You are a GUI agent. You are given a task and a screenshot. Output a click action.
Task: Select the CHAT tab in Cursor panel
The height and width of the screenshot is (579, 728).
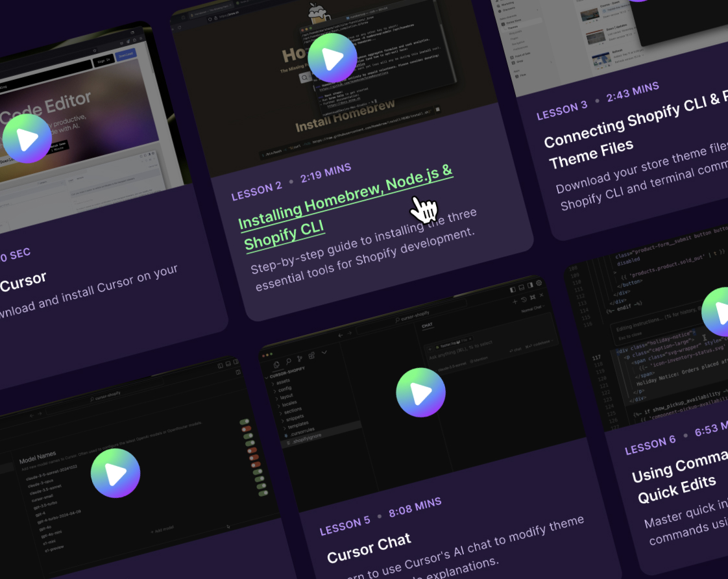(427, 325)
